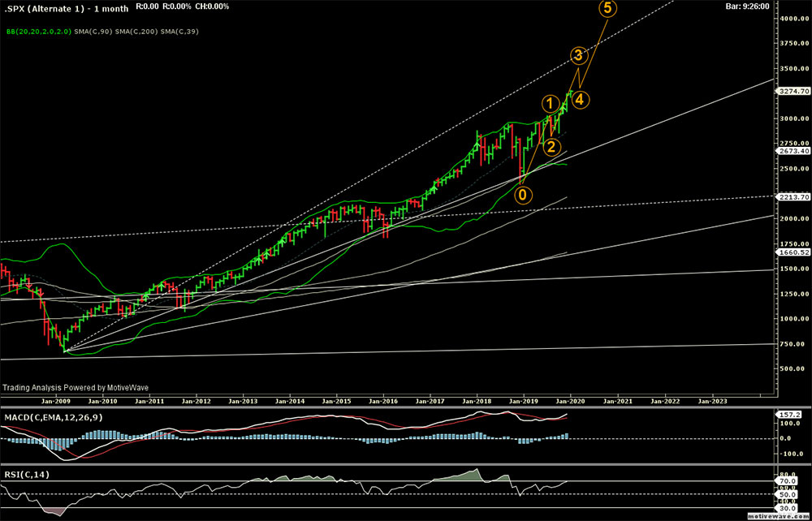Click the green BB(20,20,2.0,2.0) study label
This screenshot has width=812, height=521.
coord(34,32)
